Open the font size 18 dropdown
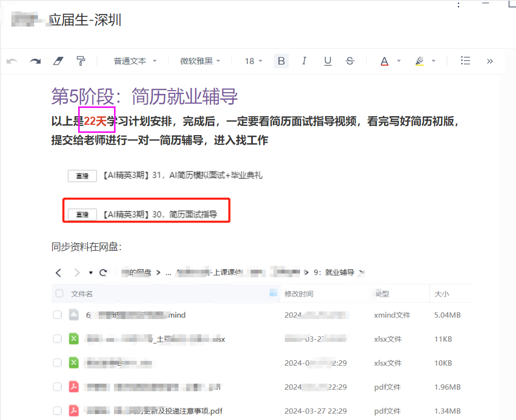The height and width of the screenshot is (420, 516). point(253,61)
